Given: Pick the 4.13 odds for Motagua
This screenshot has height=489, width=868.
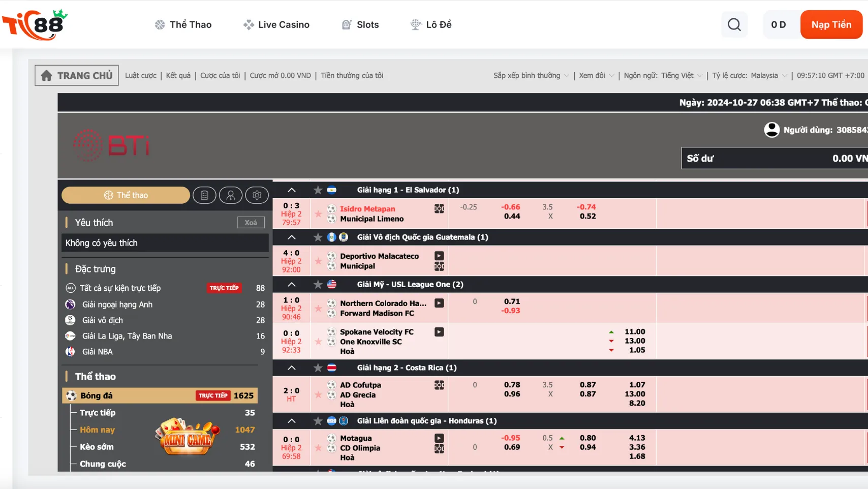Looking at the screenshot, I should coord(637,438).
